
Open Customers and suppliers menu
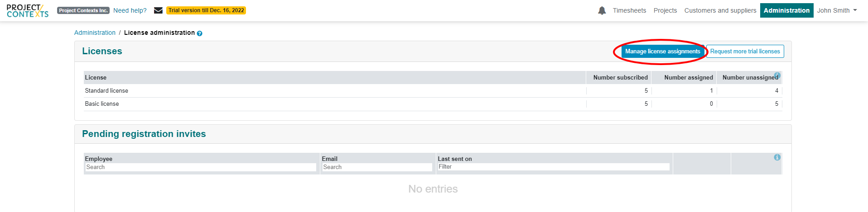coord(720,10)
